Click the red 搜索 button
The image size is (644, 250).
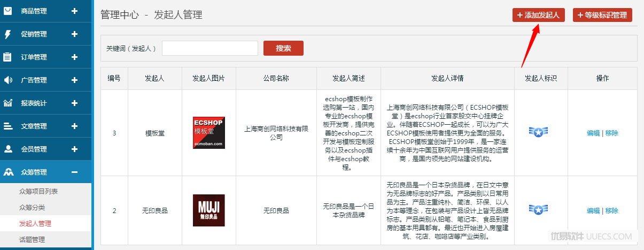[283, 48]
